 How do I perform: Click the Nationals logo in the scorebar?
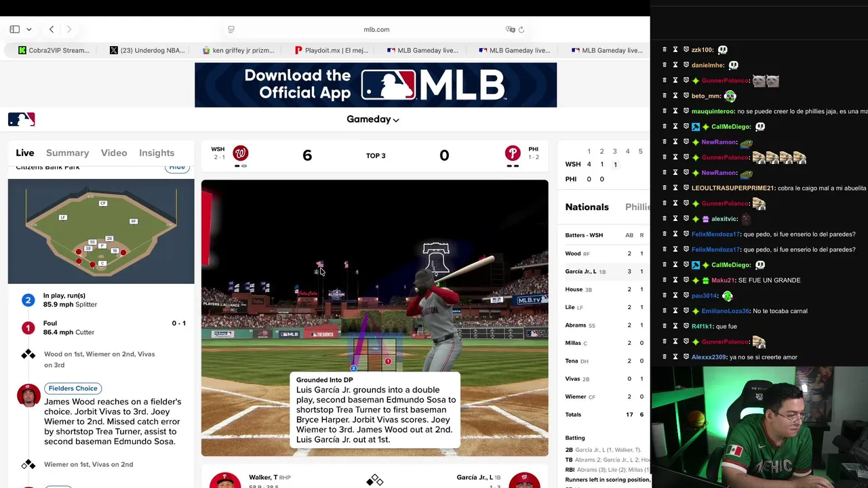pos(240,152)
